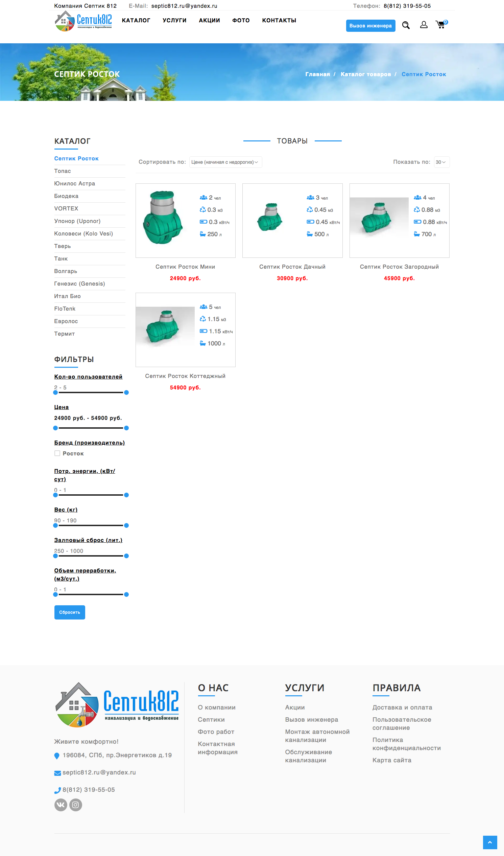Viewport: 504px width, 856px height.
Task: Click the header phone 8(812) 319-55-05
Action: click(x=407, y=6)
